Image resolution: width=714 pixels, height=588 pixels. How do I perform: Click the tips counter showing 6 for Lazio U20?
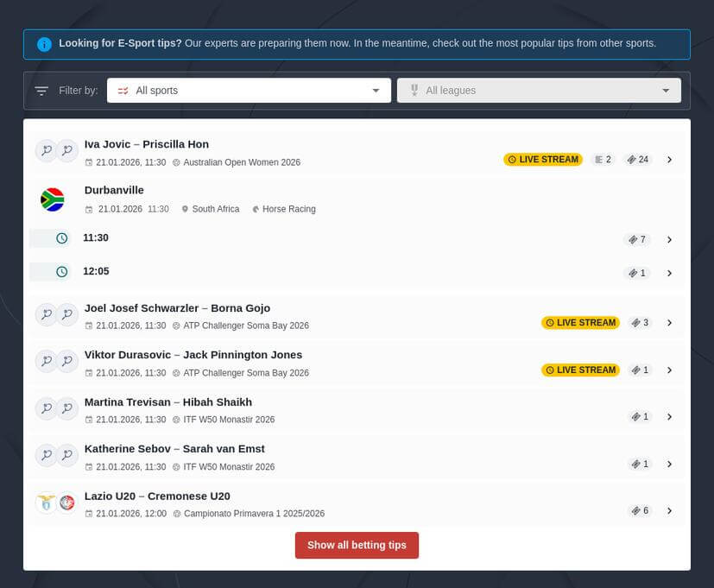[x=639, y=510]
